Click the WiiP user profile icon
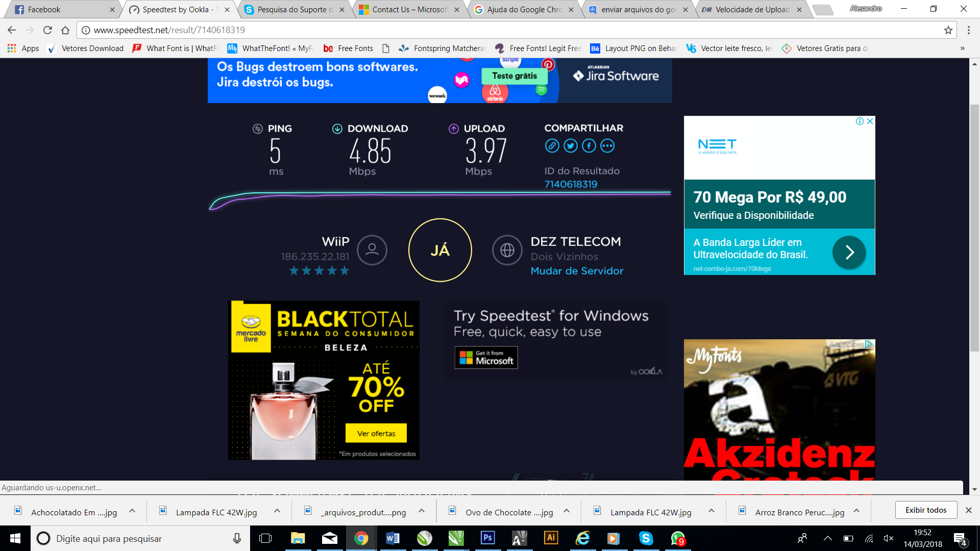Screen dimensions: 980x551 coord(372,249)
